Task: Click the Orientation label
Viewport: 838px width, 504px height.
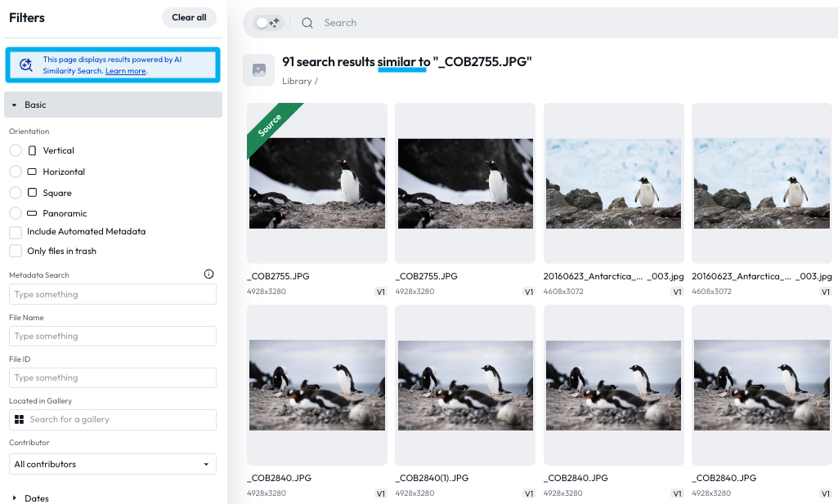Action: coord(29,132)
